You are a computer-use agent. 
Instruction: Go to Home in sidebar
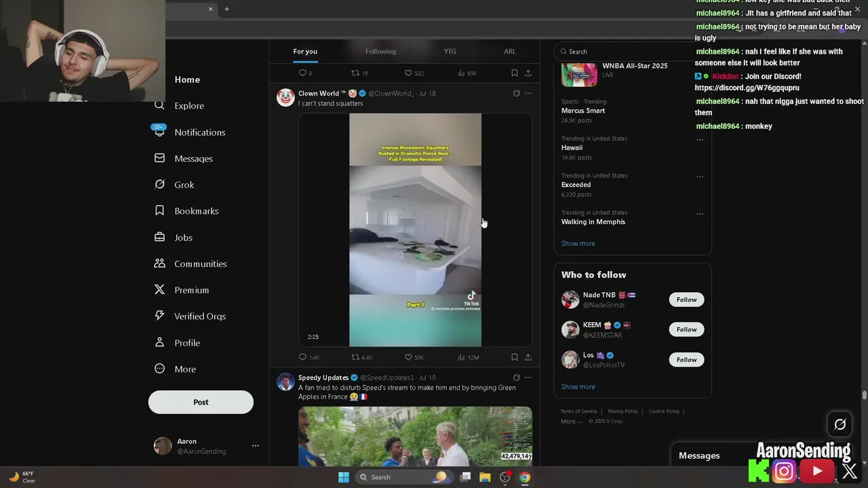click(187, 79)
